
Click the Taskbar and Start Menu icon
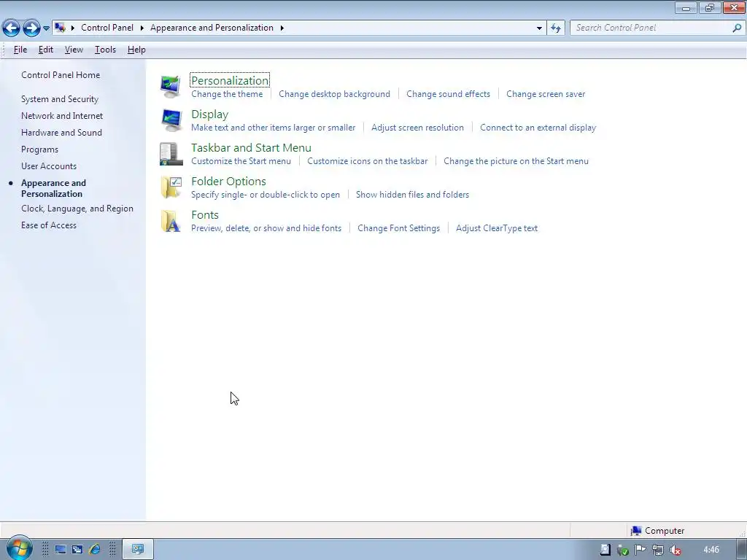pos(171,154)
